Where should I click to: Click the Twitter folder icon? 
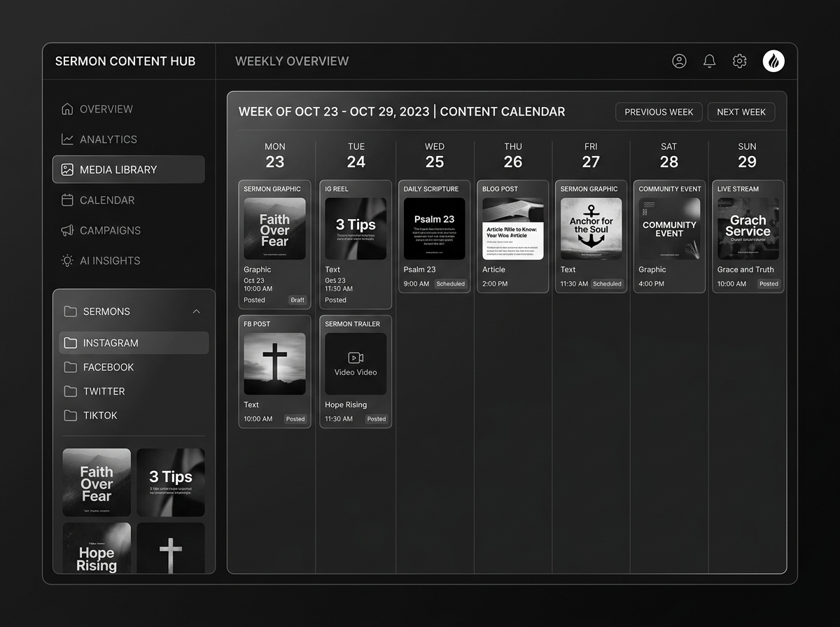70,391
